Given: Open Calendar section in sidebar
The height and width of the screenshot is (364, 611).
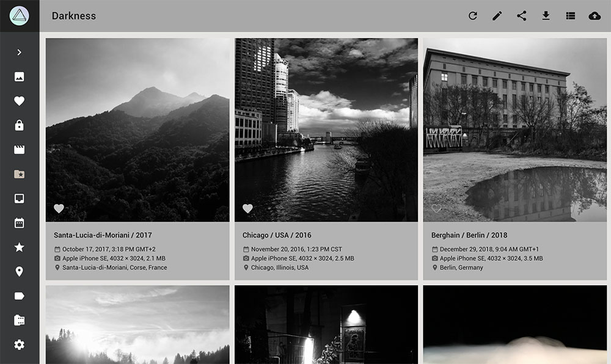Looking at the screenshot, I should click(x=19, y=223).
